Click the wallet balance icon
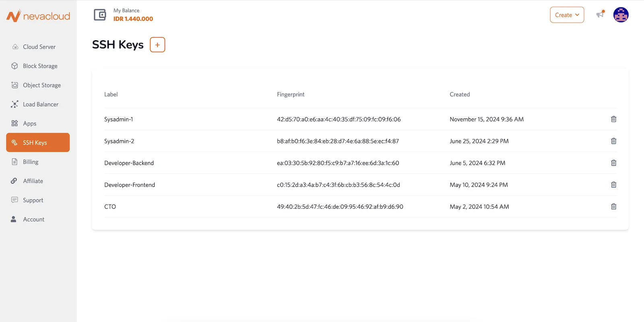Screen dimensions: 644x322 (100, 15)
